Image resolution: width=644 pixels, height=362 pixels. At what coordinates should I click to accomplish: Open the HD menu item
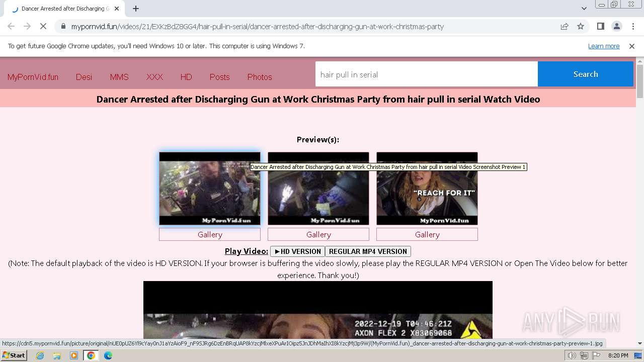click(x=186, y=77)
